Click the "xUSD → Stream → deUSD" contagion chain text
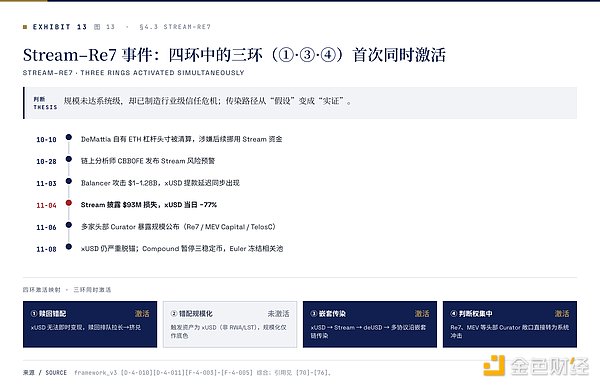 coord(368,331)
